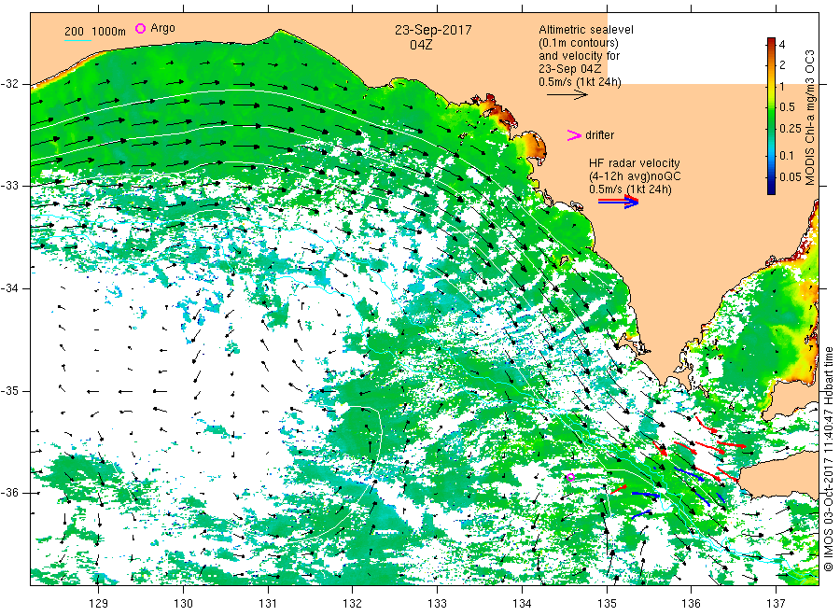The image size is (840, 616).
Task: Click the magenta Argo float marker on the map
Action: tap(570, 477)
